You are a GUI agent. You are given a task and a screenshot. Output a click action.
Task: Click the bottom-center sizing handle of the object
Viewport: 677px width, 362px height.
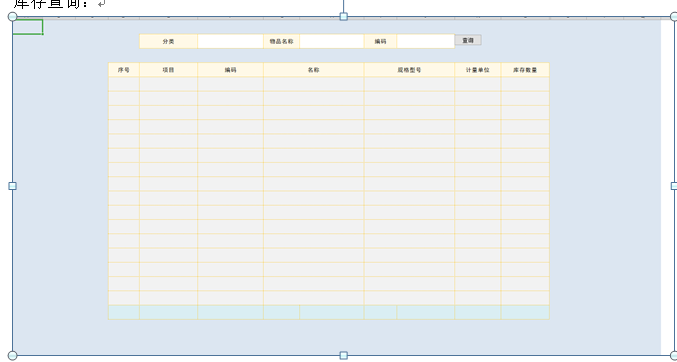pos(344,356)
